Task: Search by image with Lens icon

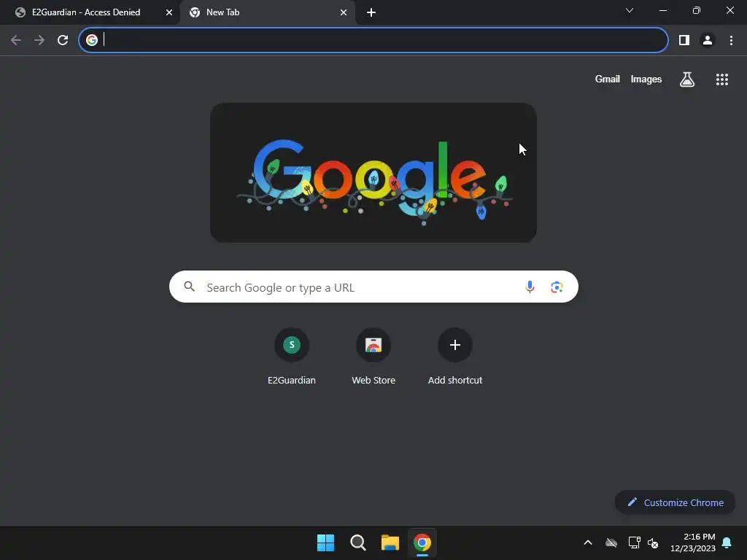Action: (557, 287)
